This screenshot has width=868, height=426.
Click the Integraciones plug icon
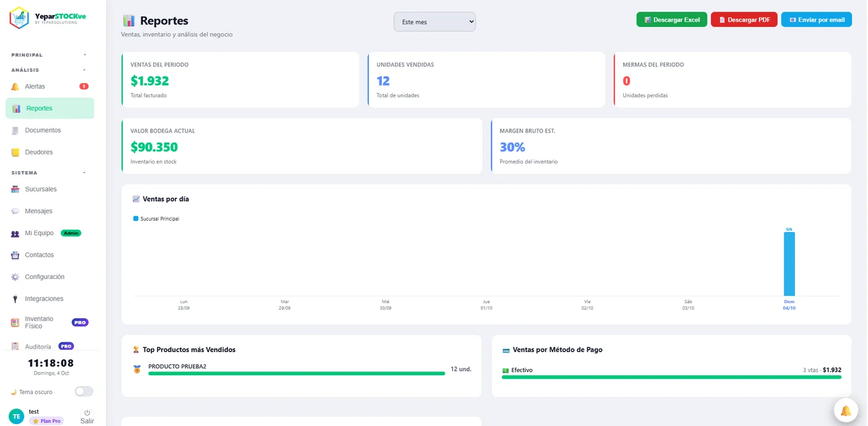click(15, 299)
